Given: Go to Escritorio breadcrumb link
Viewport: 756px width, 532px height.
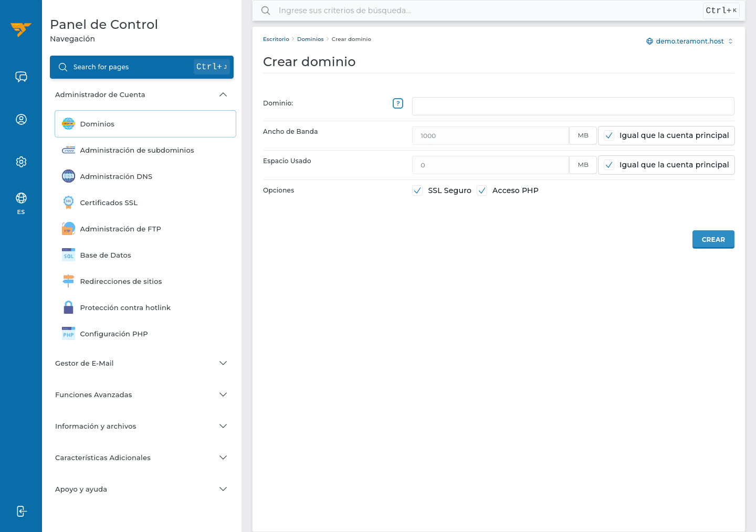Looking at the screenshot, I should [x=276, y=39].
